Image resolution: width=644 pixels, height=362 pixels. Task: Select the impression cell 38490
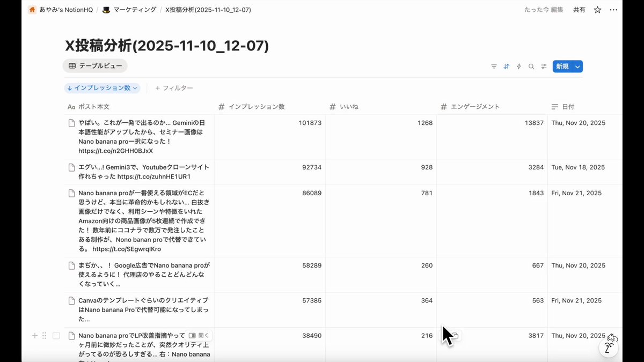pos(270,345)
